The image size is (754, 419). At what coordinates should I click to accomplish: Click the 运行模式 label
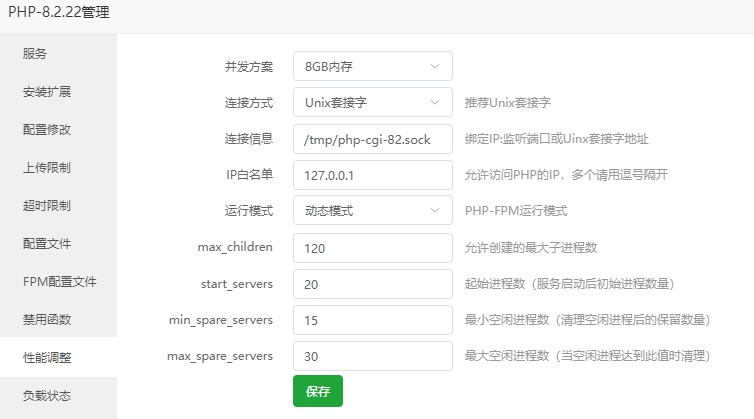(249, 211)
